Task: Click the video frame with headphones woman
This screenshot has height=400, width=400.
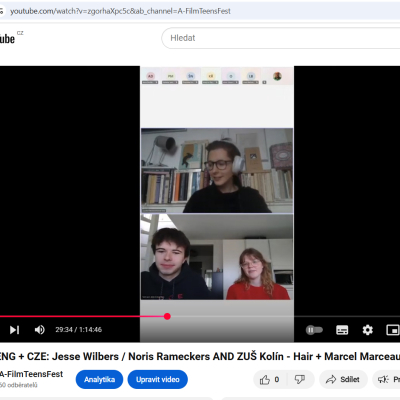Action: click(217, 170)
